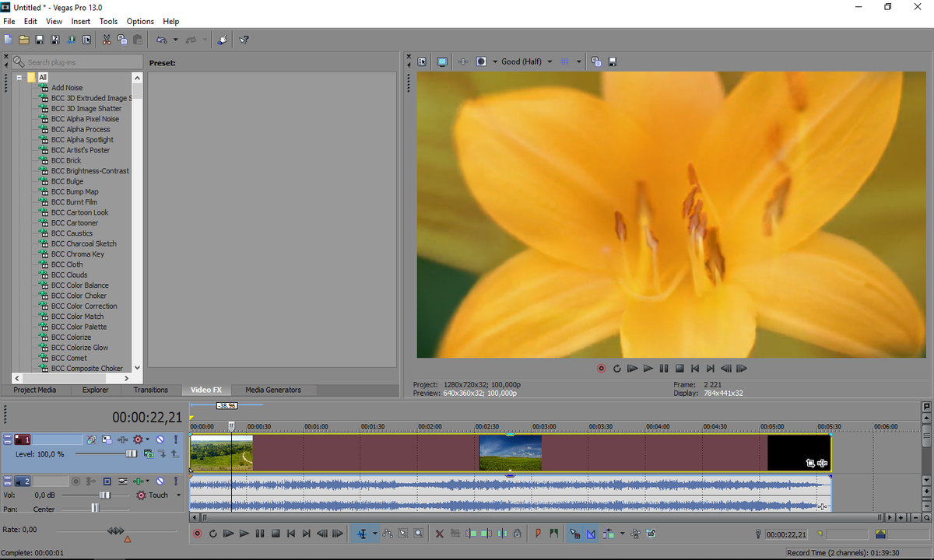
Task: Click the Split events icon in the toolbar
Action: [504, 534]
